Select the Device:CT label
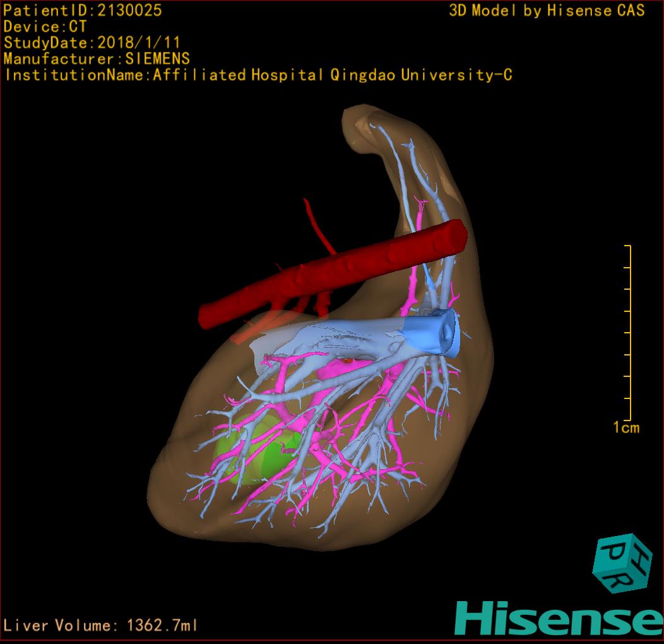 point(45,27)
